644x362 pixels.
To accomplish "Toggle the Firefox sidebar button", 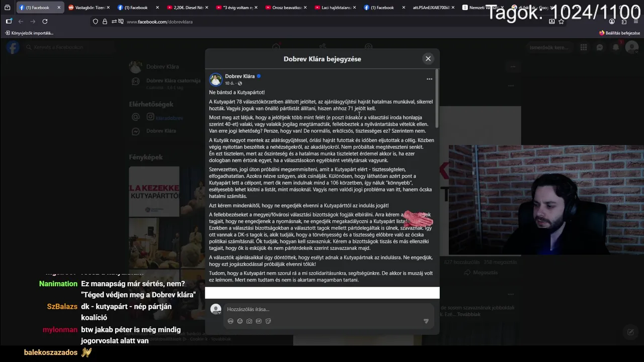I will (x=9, y=22).
